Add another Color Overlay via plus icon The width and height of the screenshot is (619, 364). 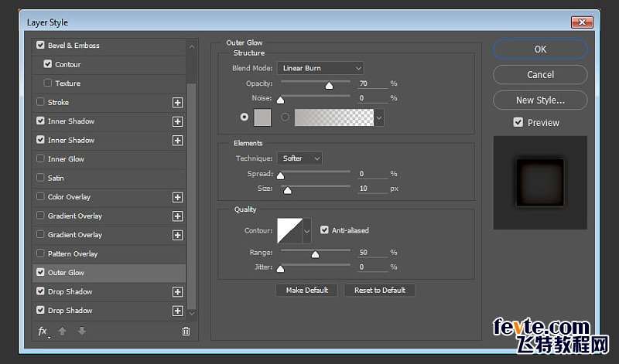point(178,197)
